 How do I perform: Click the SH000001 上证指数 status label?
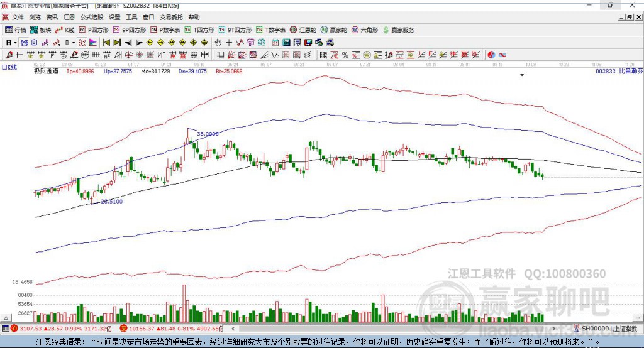coord(609,329)
